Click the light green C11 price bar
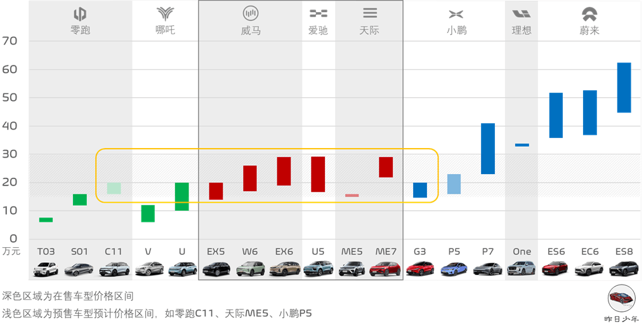 click(114, 188)
